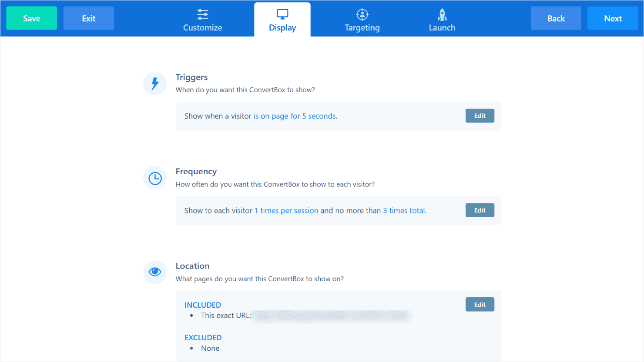Go back using the Back button

pos(556,18)
